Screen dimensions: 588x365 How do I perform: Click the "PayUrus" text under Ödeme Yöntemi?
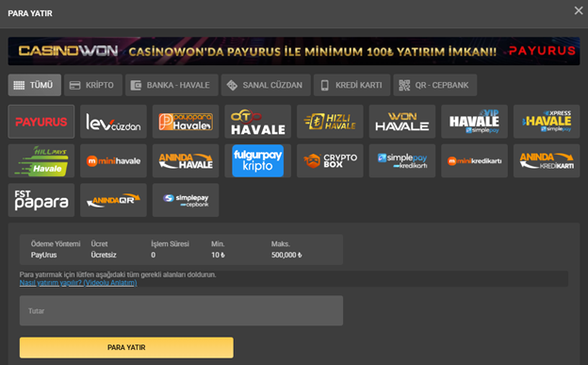44,255
